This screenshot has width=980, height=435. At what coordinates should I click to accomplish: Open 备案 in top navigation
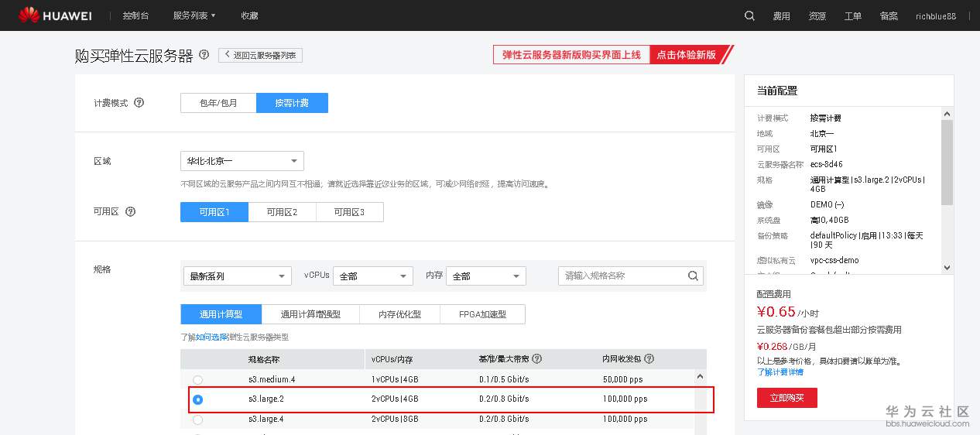click(x=889, y=16)
